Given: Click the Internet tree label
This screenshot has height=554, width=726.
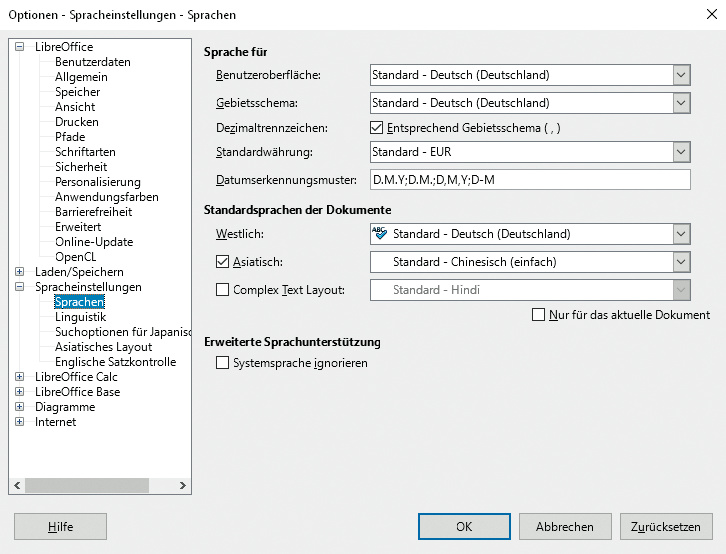Looking at the screenshot, I should point(55,422).
